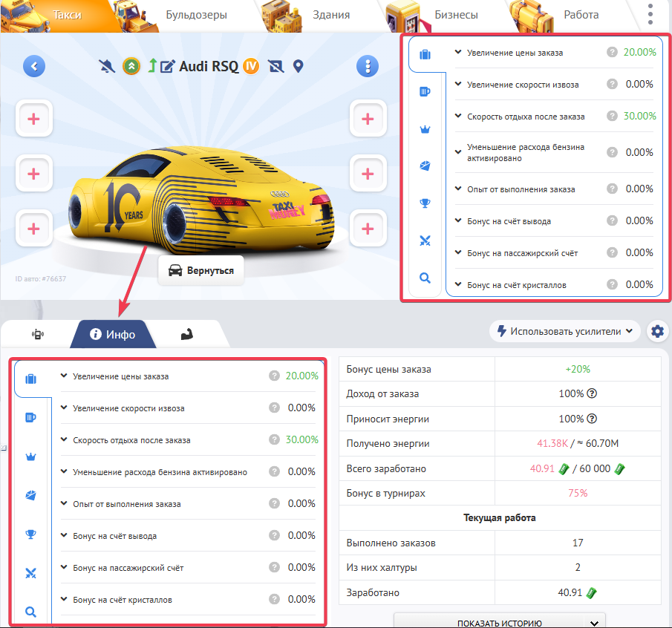Click the orange double-chevron upgrade badge
672x628 pixels.
131,67
